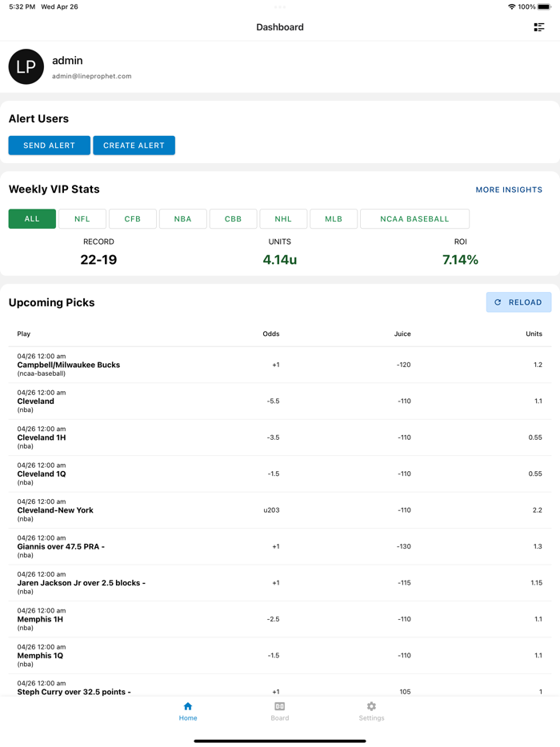Click the battery indicator icon
Viewport: 560px width, 747px height.
544,6
